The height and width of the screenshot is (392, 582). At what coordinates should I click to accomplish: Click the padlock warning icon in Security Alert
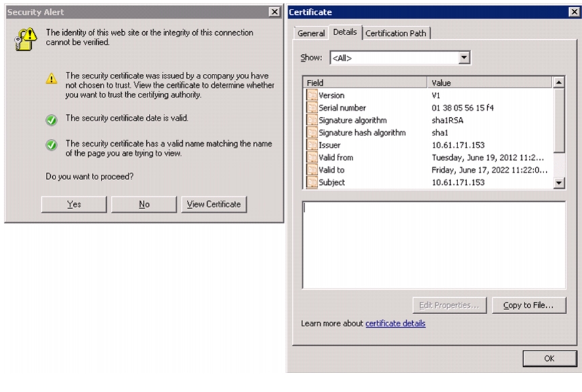tap(26, 39)
